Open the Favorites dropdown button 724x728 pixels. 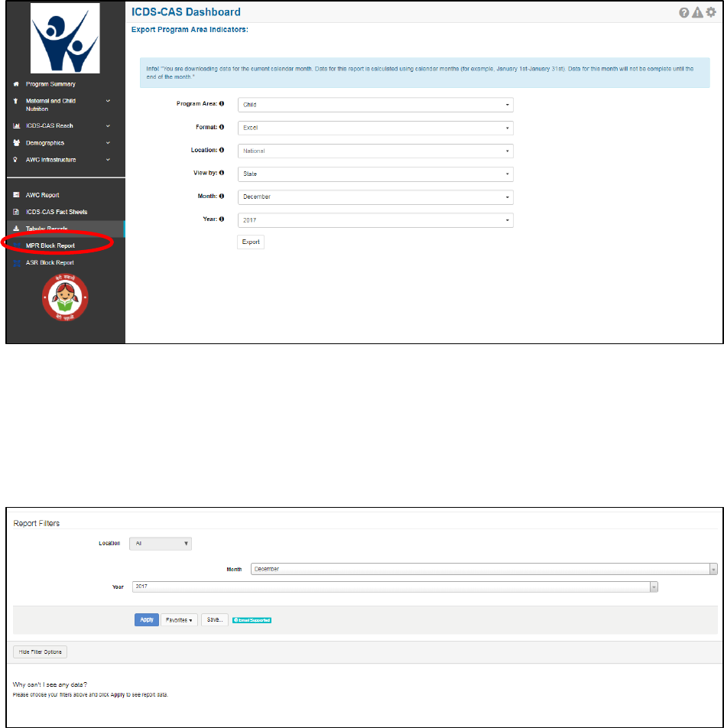(x=179, y=620)
